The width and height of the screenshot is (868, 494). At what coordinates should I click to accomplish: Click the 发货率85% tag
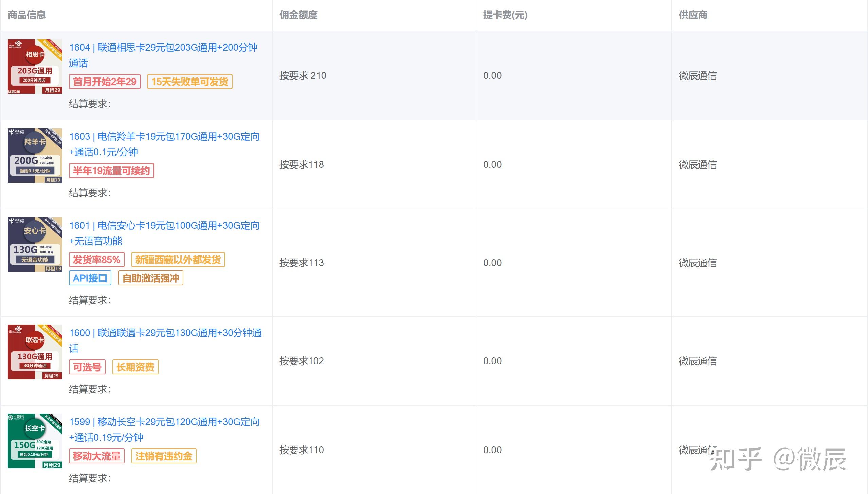tap(97, 260)
